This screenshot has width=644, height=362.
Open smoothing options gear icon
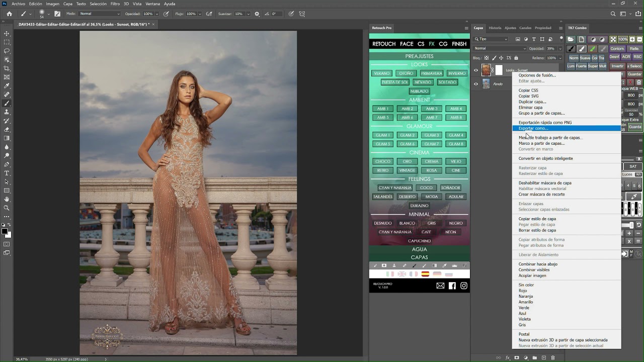(257, 14)
